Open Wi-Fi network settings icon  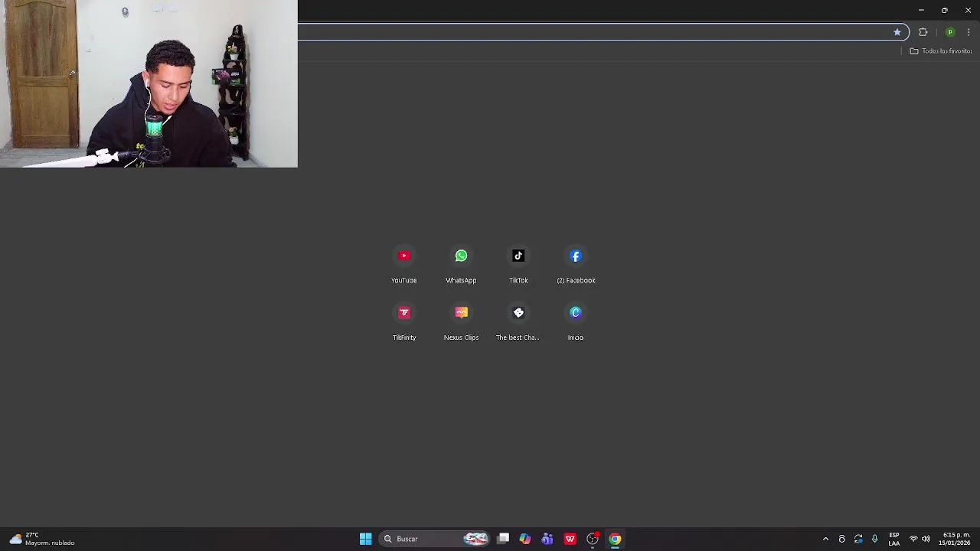pyautogui.click(x=913, y=539)
